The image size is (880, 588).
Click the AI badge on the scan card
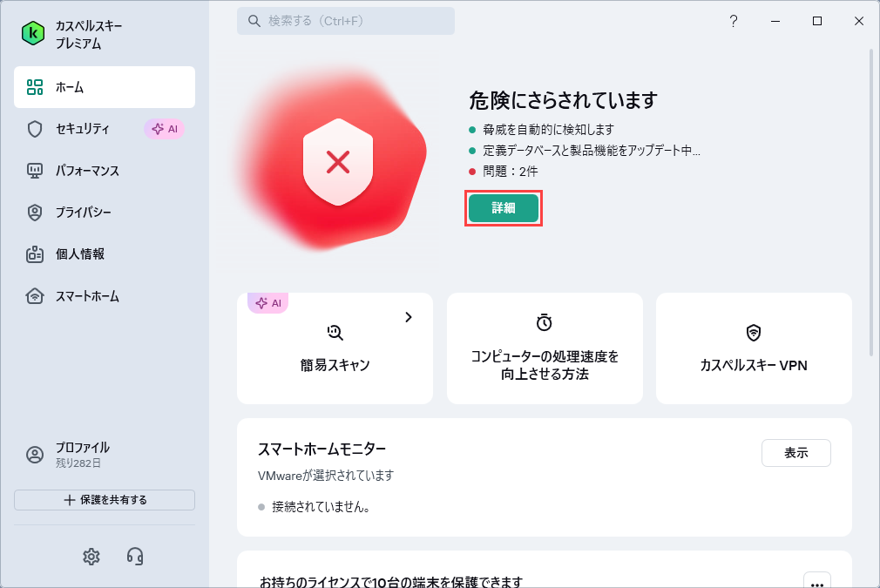click(268, 303)
